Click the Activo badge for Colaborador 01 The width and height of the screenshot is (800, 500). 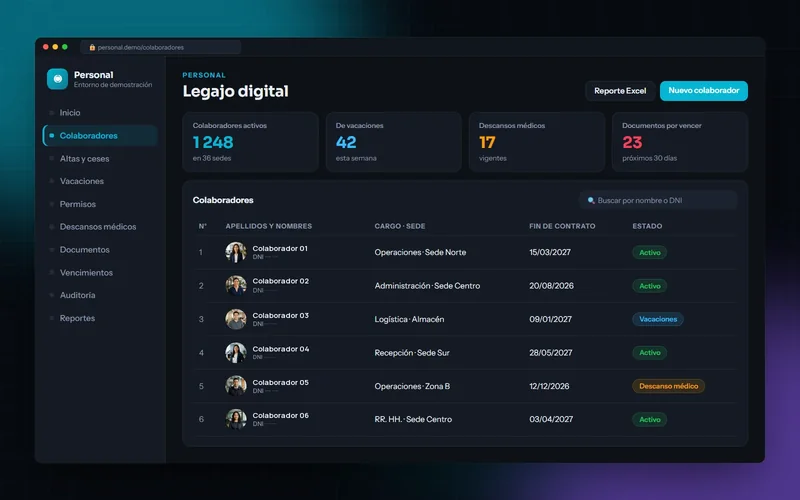tap(649, 253)
